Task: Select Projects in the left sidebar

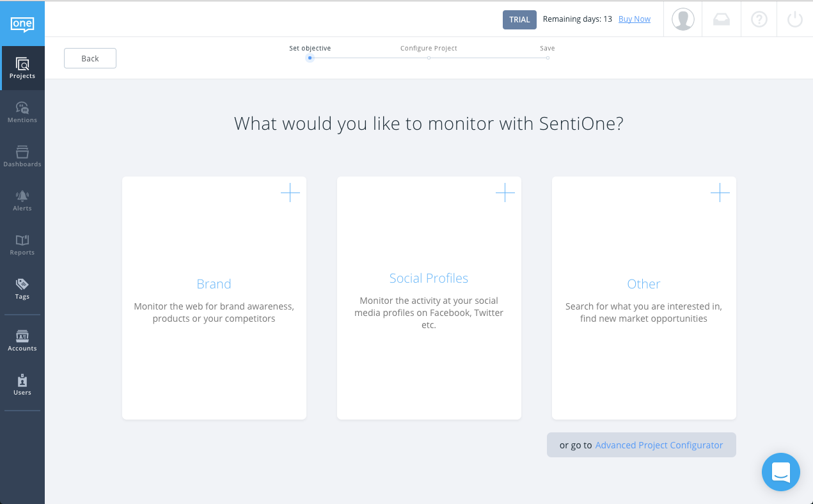Action: point(22,68)
